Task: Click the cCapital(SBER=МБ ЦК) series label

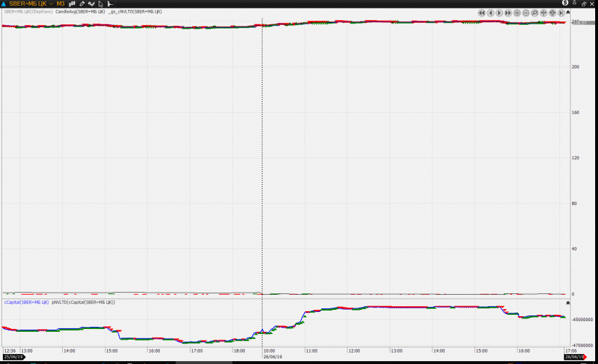Action: pyautogui.click(x=26, y=303)
